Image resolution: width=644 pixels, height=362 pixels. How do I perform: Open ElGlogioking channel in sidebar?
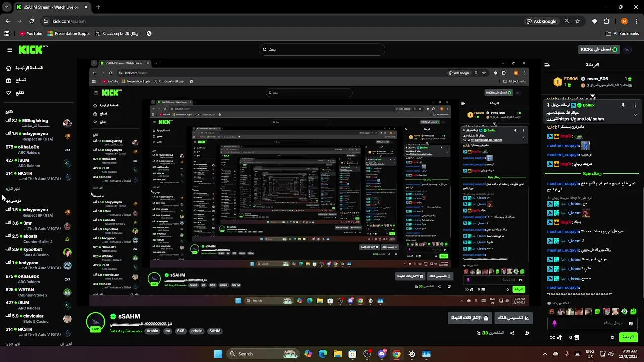[38, 123]
